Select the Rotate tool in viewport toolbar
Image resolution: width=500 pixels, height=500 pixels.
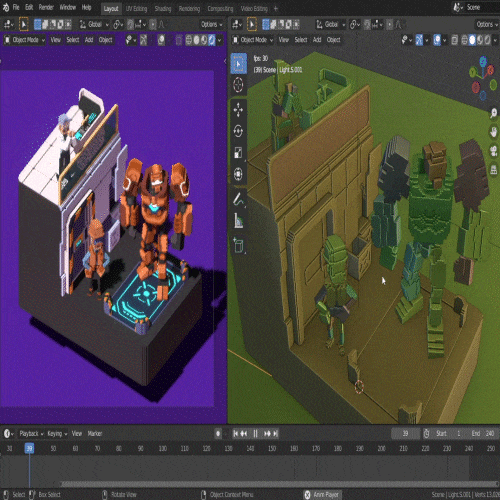(x=238, y=131)
